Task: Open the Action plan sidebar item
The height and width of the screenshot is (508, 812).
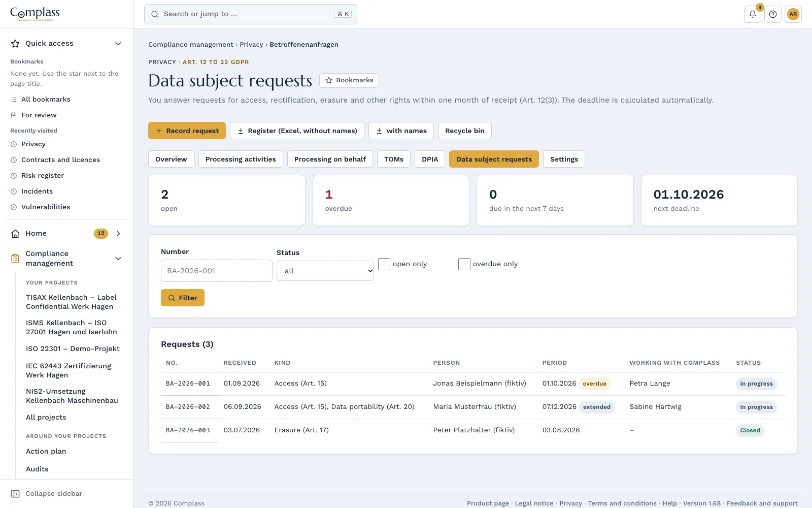Action: click(46, 451)
